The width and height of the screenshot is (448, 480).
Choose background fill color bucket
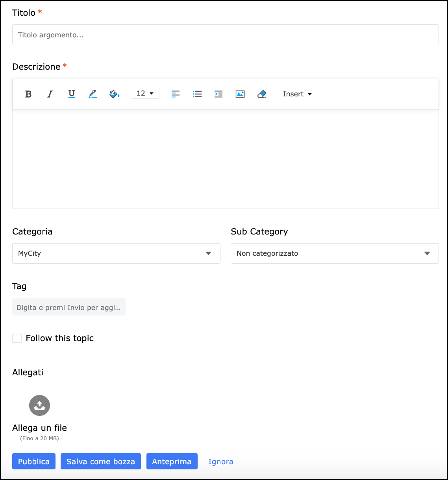click(114, 94)
